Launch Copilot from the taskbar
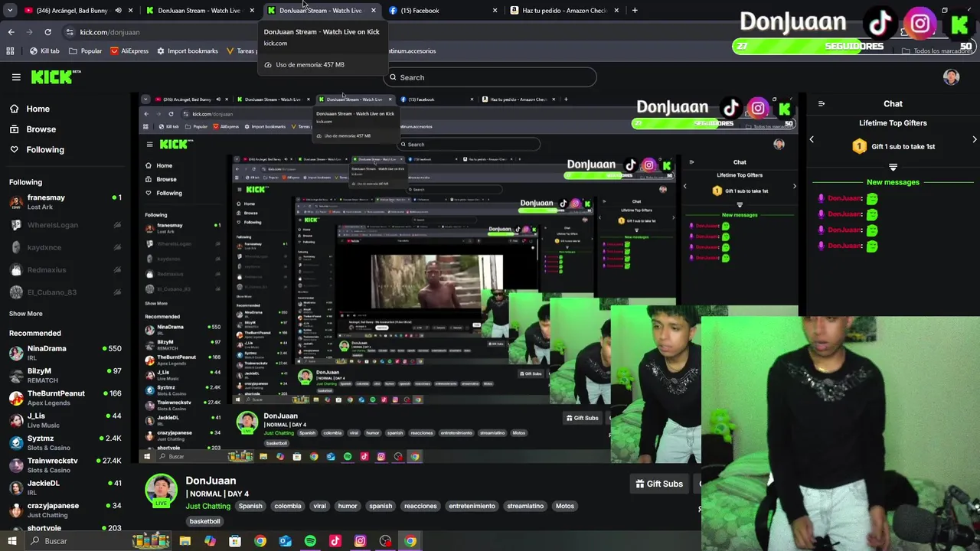 pyautogui.click(x=210, y=541)
